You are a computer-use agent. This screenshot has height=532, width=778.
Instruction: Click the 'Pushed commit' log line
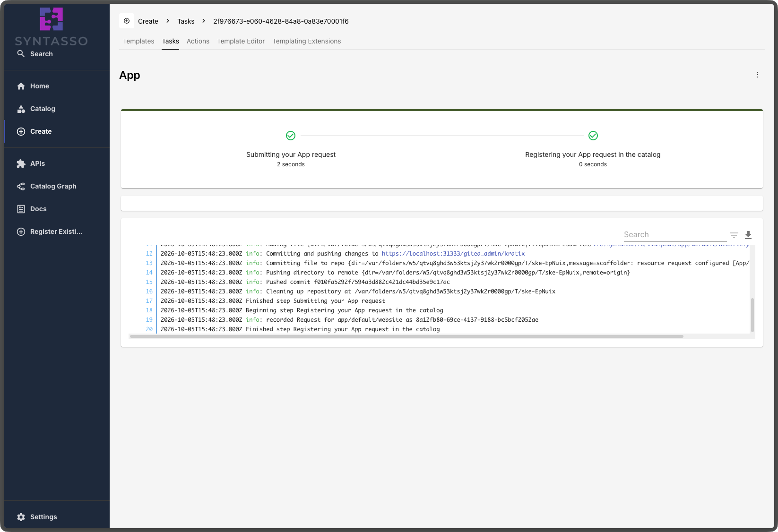(305, 282)
